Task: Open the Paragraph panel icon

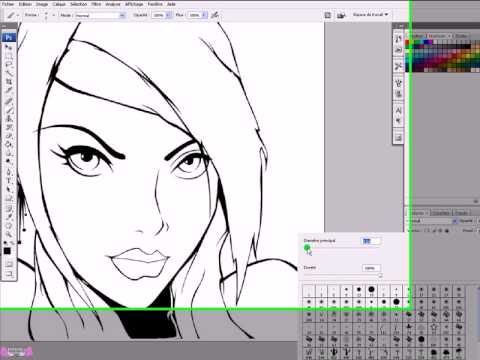Action: pos(398,121)
